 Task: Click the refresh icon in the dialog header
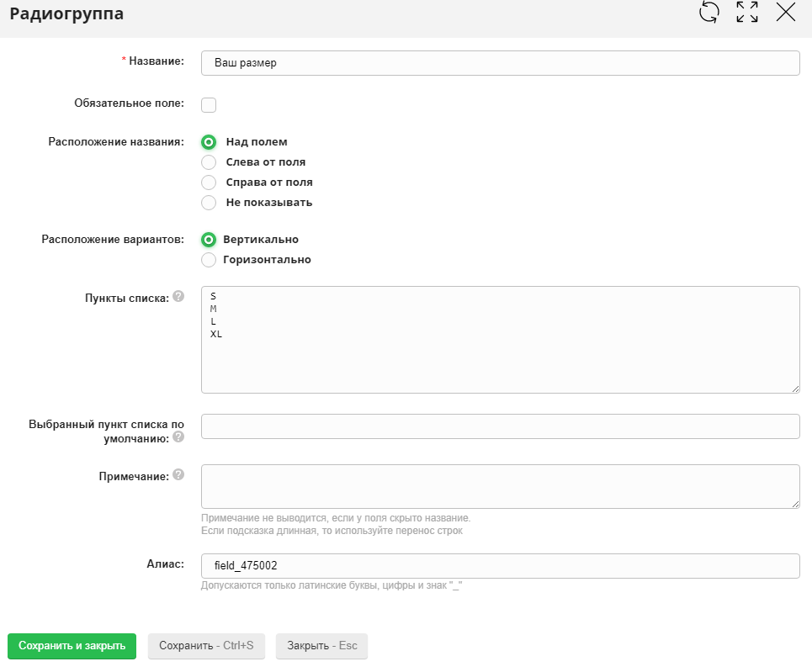709,12
